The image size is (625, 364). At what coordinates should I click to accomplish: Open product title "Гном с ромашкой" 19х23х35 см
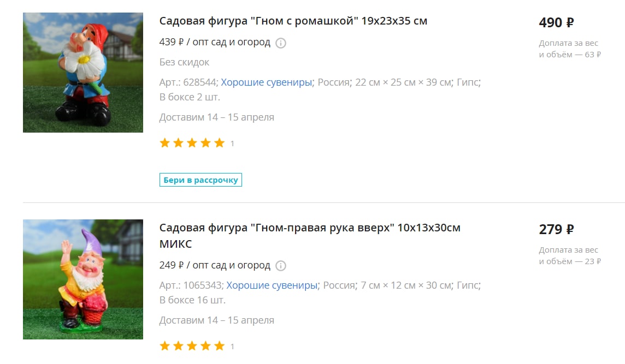[x=293, y=21]
